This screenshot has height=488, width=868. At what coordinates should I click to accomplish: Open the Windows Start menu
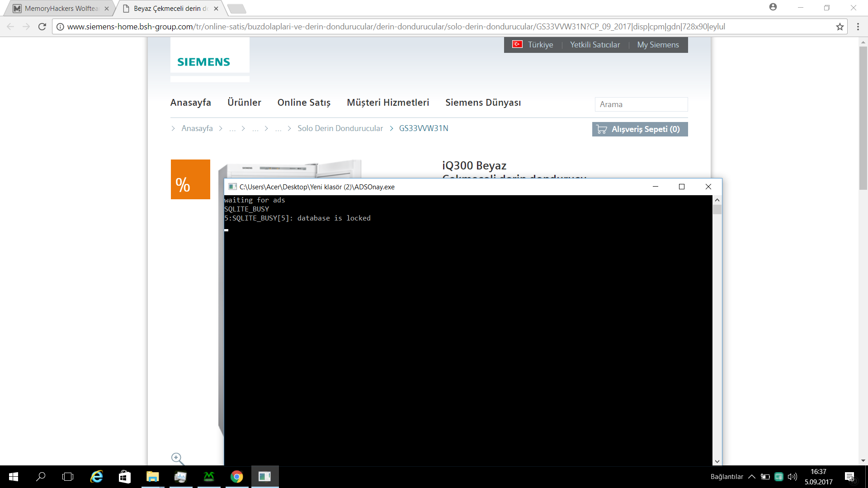pos(14,477)
